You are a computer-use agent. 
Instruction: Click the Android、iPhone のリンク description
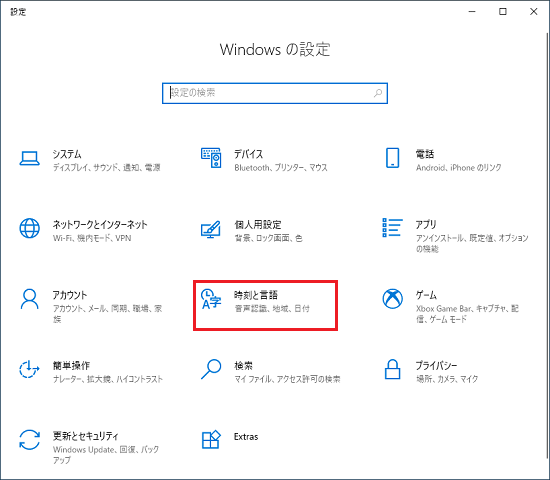(458, 168)
